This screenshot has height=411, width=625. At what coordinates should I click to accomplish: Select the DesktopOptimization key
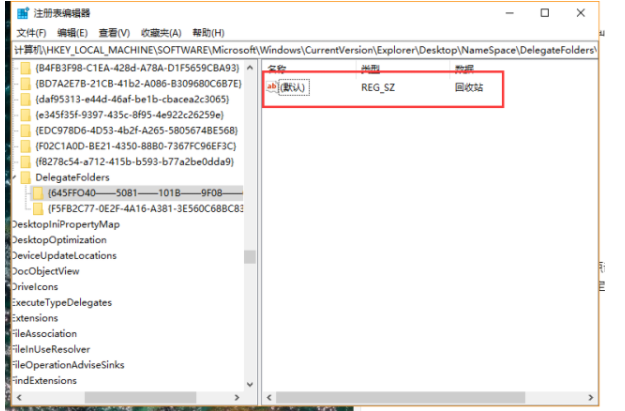(x=58, y=240)
